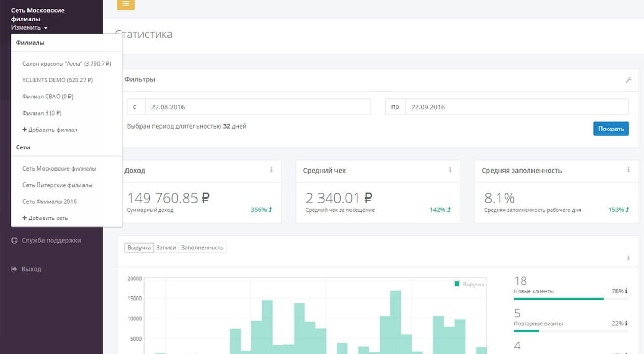Image resolution: width=644 pixels, height=354 pixels.
Task: Click the Выход logout icon
Action: tap(14, 270)
